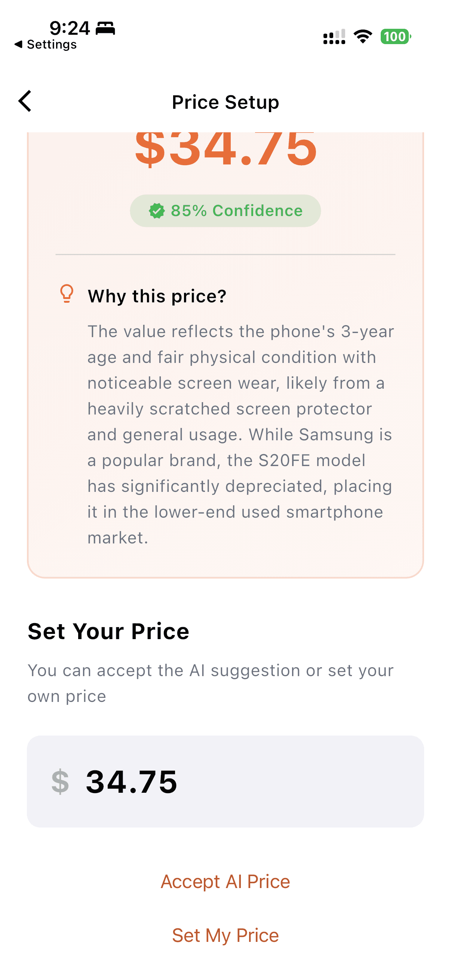Tap the green verified checkmark badge icon
This screenshot has height=980, width=451.
156,211
